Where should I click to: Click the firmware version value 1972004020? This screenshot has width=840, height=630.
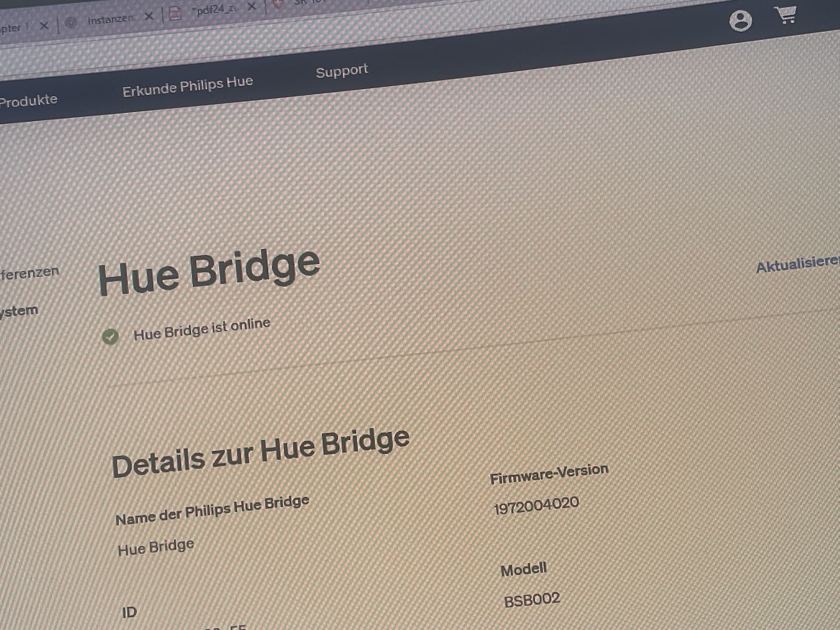coord(536,505)
